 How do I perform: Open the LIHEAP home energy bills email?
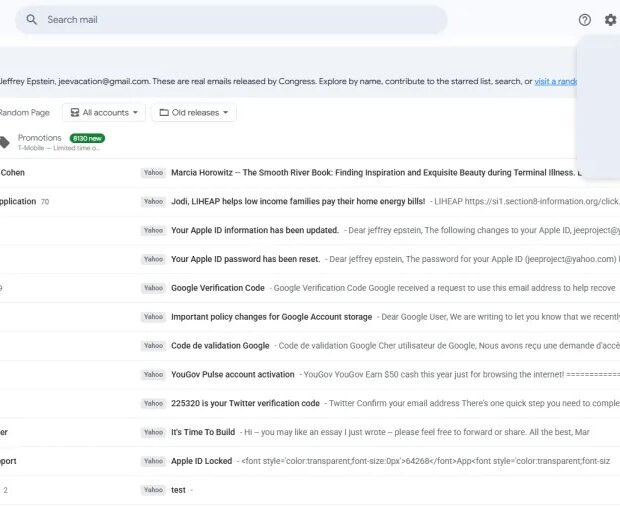310,202
